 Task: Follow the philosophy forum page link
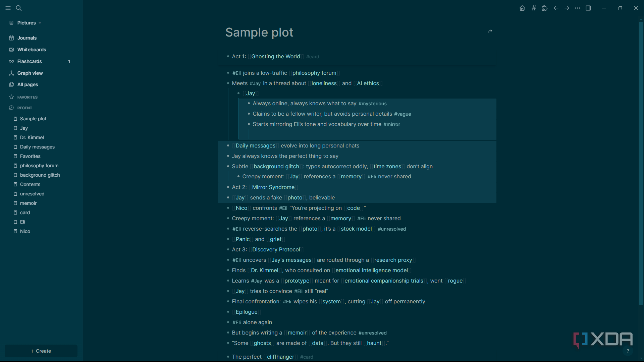pyautogui.click(x=314, y=73)
